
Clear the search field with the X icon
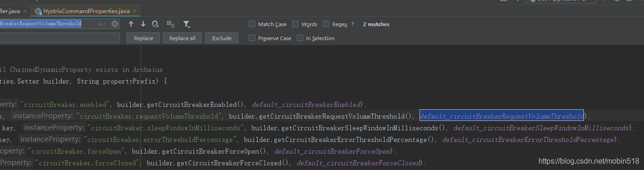(114, 24)
